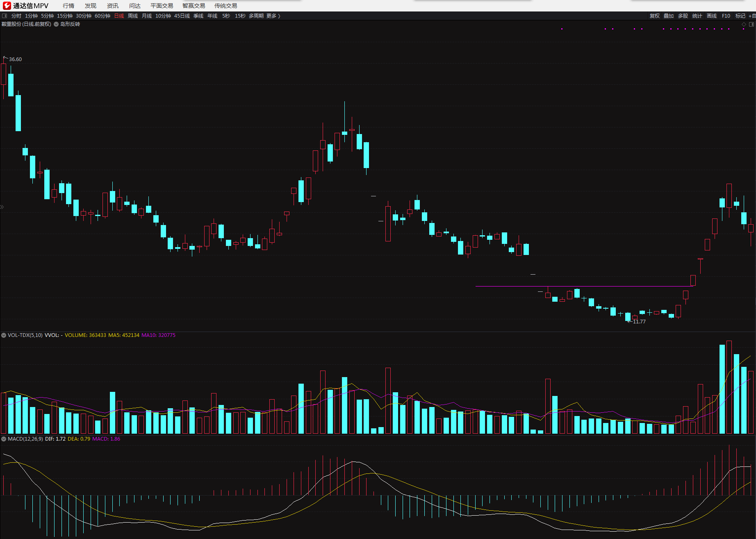
Task: Toggle the left sidebar panel icon
Action: (5, 16)
